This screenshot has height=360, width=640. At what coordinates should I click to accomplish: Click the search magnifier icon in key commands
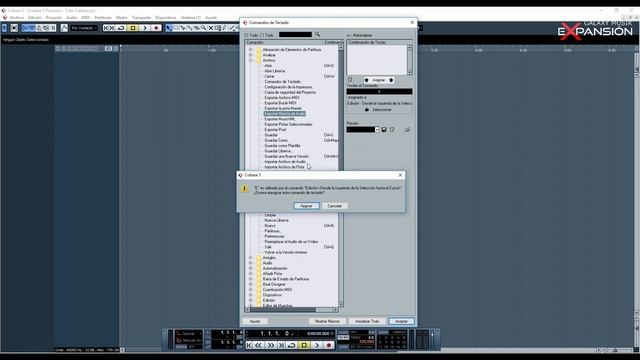317,35
